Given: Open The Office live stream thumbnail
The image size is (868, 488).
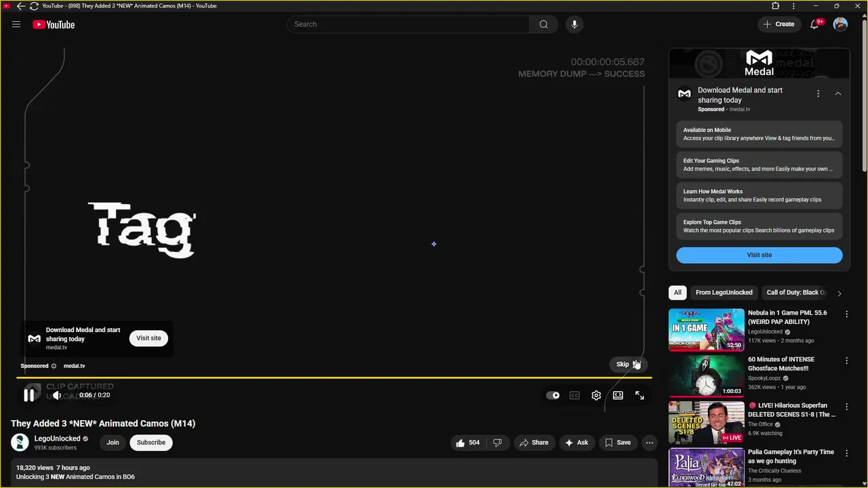Looking at the screenshot, I should (707, 422).
